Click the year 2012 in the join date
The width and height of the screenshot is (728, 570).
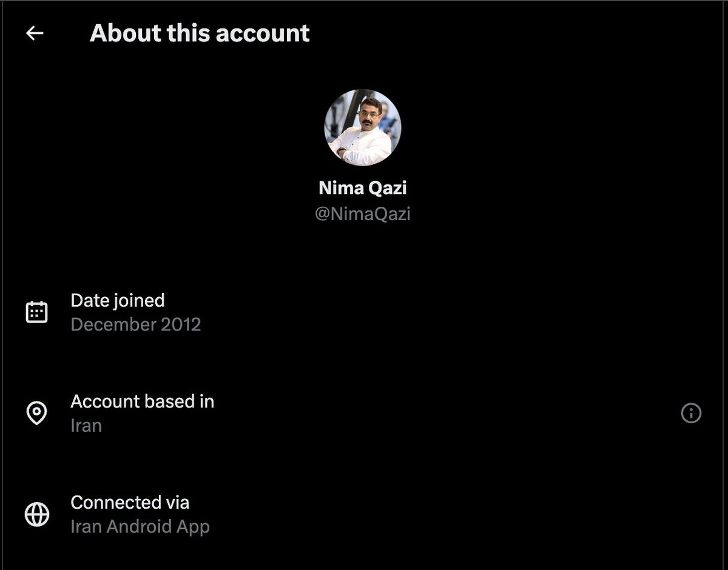(x=181, y=324)
